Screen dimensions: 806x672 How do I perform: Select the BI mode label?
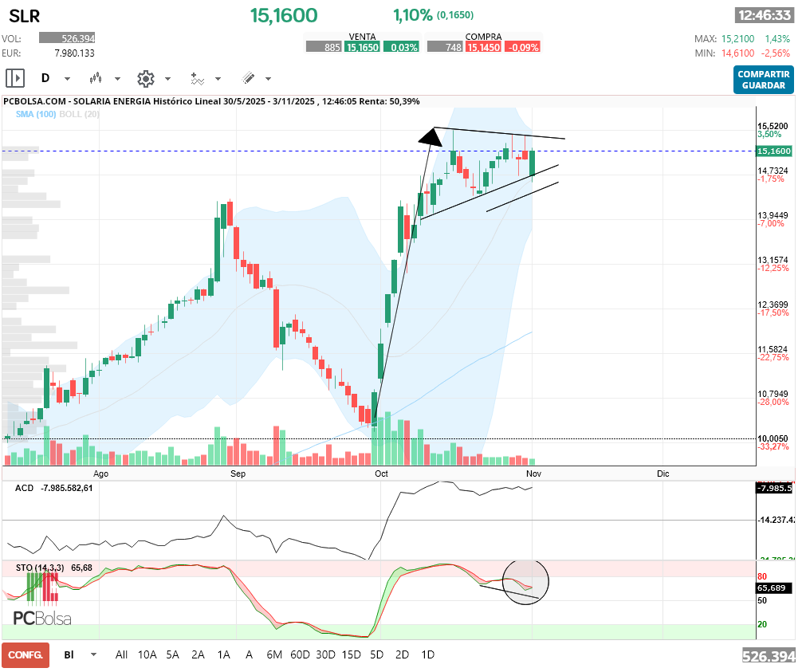[69, 654]
